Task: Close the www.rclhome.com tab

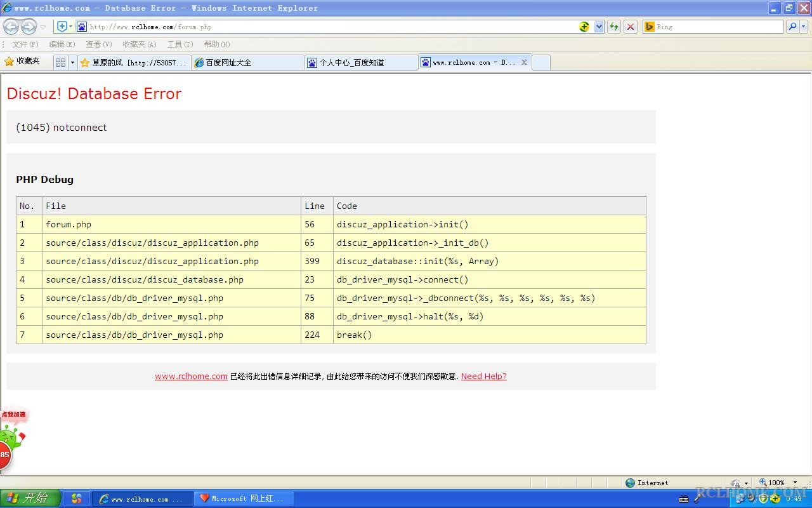Action: (x=524, y=62)
